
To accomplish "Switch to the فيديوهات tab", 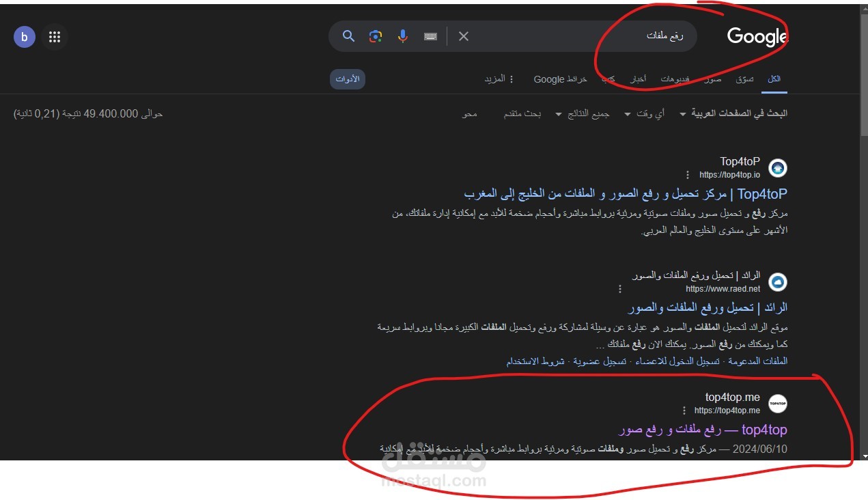I will (x=675, y=79).
